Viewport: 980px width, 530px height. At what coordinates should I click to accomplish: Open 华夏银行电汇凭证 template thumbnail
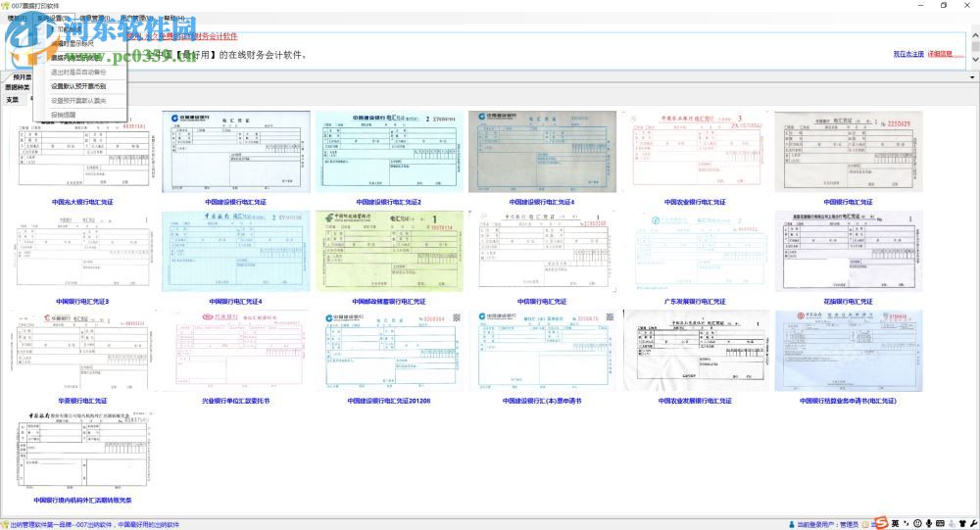[83, 352]
